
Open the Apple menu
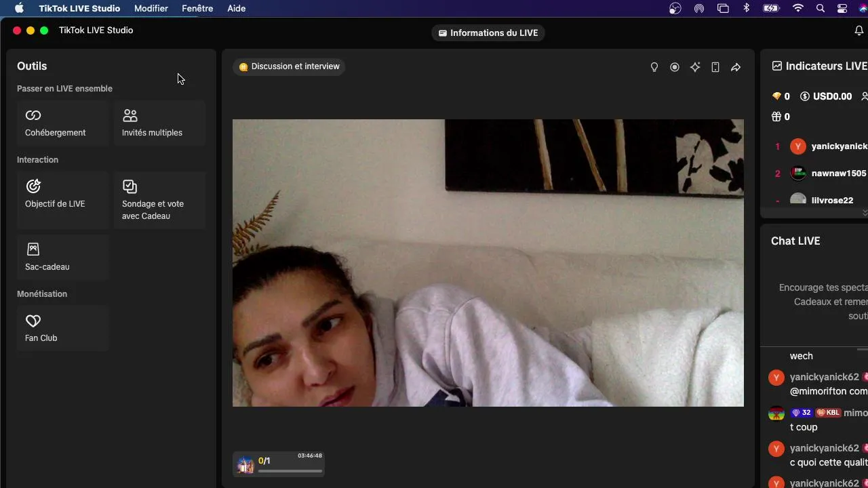click(19, 8)
